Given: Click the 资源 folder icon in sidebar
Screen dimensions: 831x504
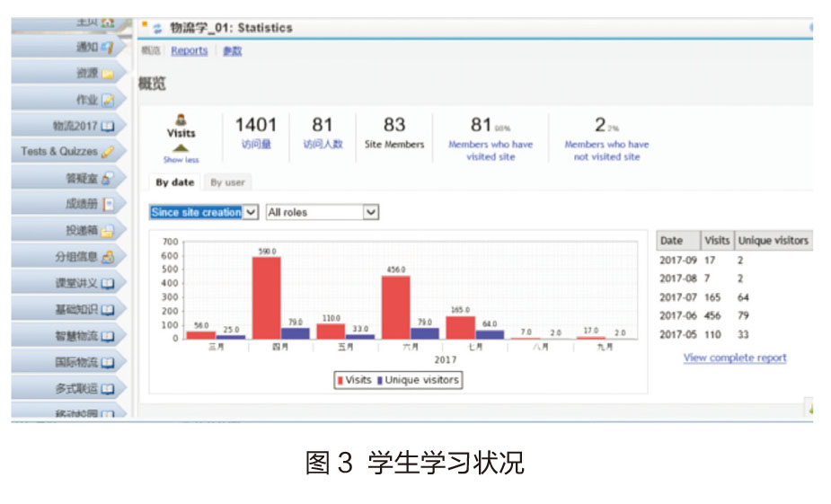Looking at the screenshot, I should [x=108, y=74].
